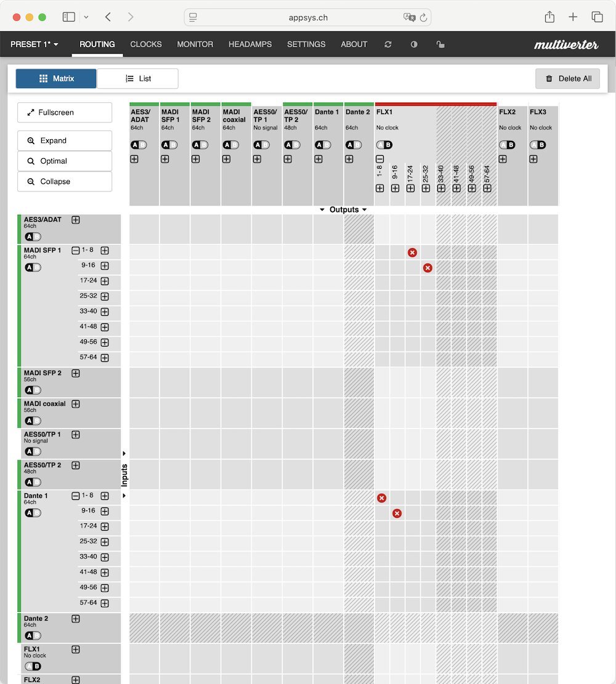Expand MADI SFP 1 input 9-16 channels
This screenshot has height=684, width=616.
pos(105,266)
